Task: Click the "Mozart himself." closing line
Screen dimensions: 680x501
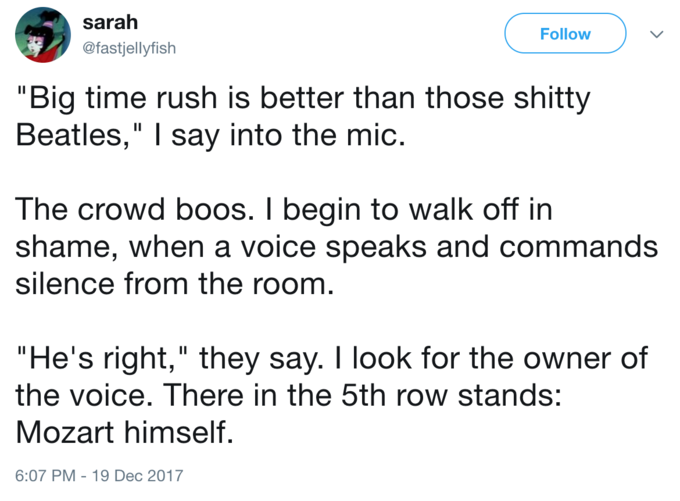Action: (x=124, y=432)
